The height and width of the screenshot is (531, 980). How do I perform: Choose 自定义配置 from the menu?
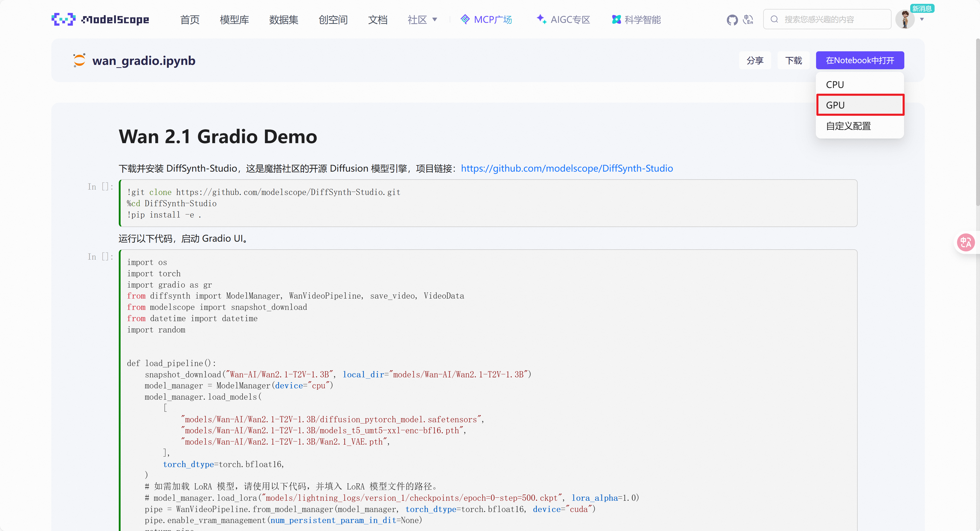click(859, 126)
